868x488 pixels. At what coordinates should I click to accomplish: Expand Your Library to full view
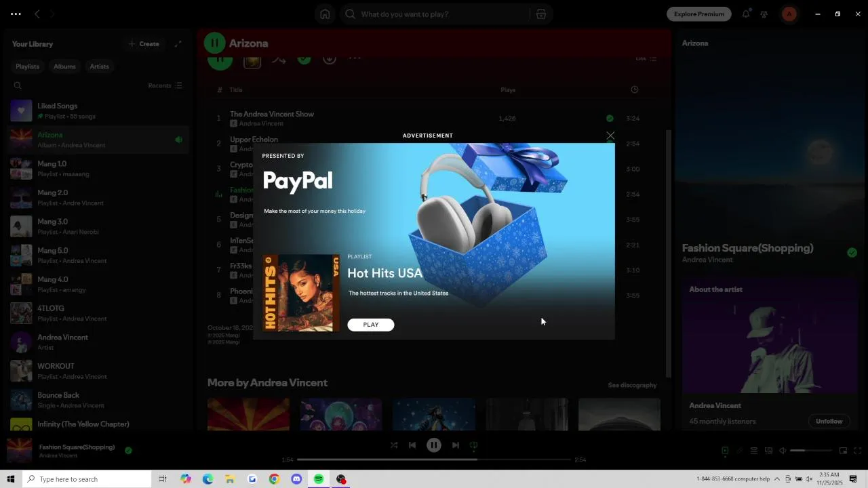coord(178,44)
